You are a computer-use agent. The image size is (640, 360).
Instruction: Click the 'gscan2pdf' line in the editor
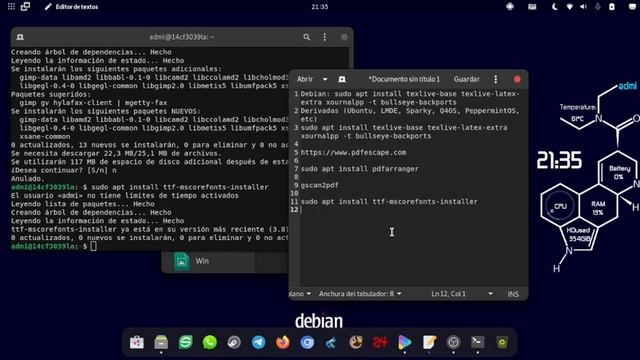coord(320,185)
